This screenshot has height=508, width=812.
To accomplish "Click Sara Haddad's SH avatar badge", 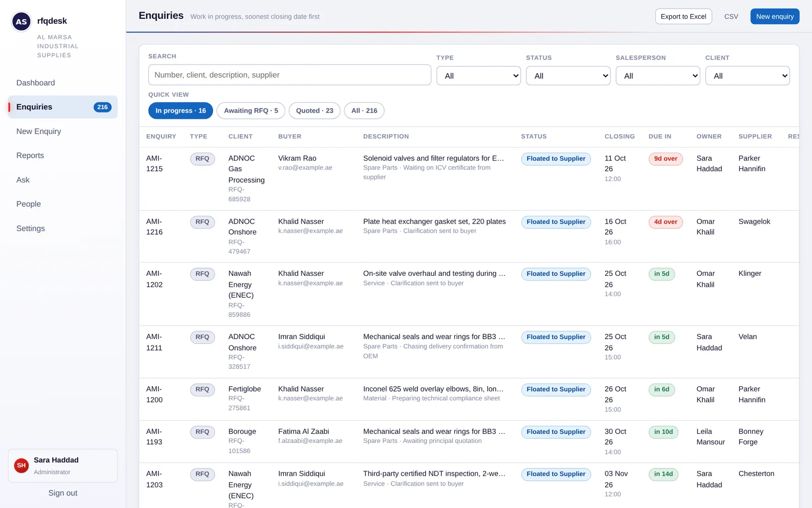I will click(x=21, y=465).
